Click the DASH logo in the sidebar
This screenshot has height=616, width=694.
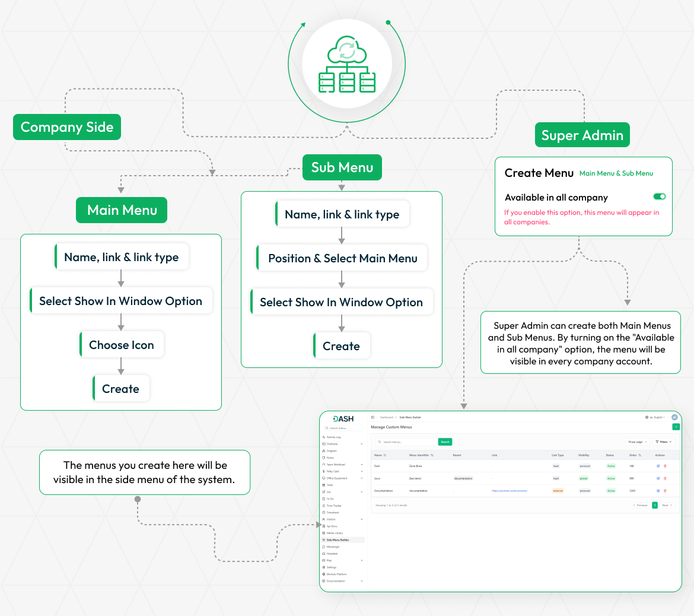pyautogui.click(x=343, y=419)
